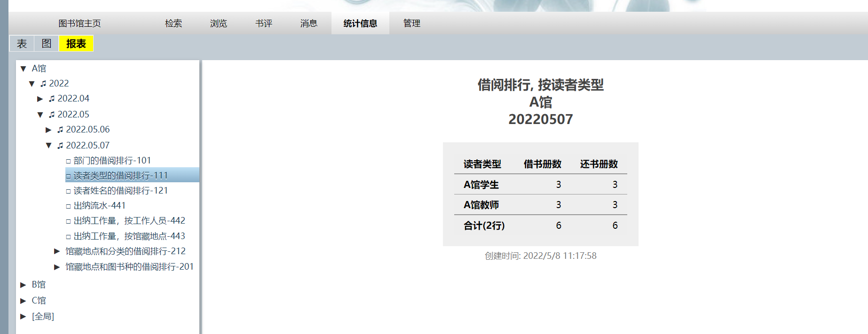Select the 2022.04 tree label
The image size is (868, 334).
coord(73,99)
